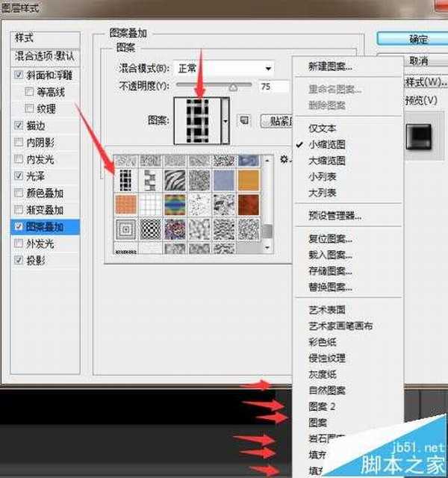
Task: Adjust the 不透明度 opacity slider handle
Action: point(232,87)
